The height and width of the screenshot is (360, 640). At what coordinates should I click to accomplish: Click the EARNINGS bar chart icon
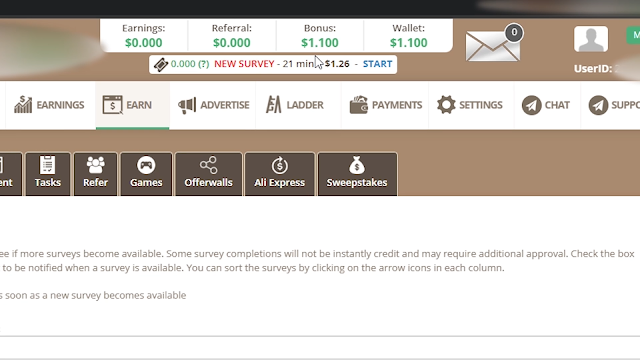point(23,104)
